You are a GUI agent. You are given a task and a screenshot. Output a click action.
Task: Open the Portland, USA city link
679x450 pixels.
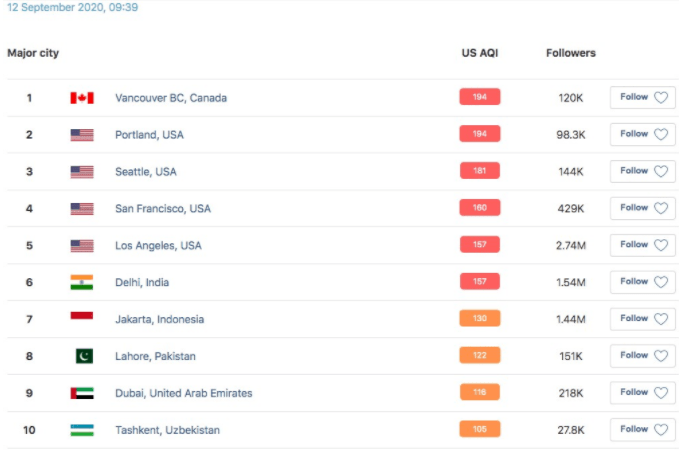(149, 135)
